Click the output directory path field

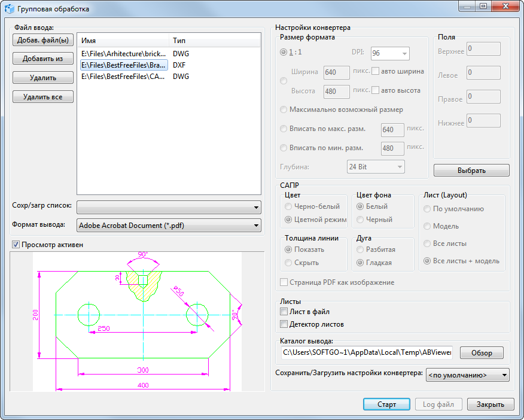click(x=367, y=352)
